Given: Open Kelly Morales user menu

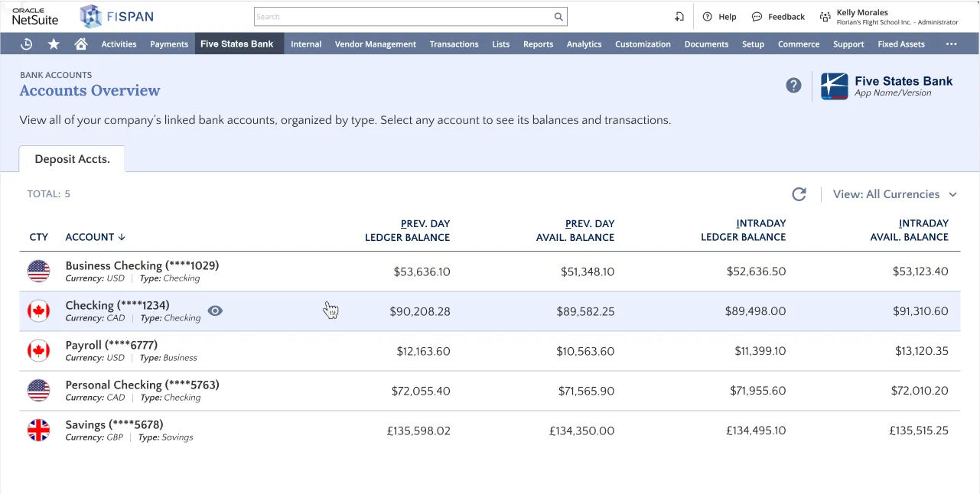Looking at the screenshot, I should coord(897,17).
